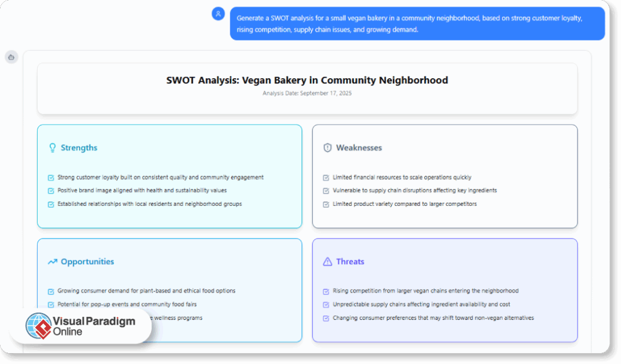Viewport: 621px width, 364px height.
Task: Click the Visual Paradigm Online brand text
Action: [x=93, y=326]
